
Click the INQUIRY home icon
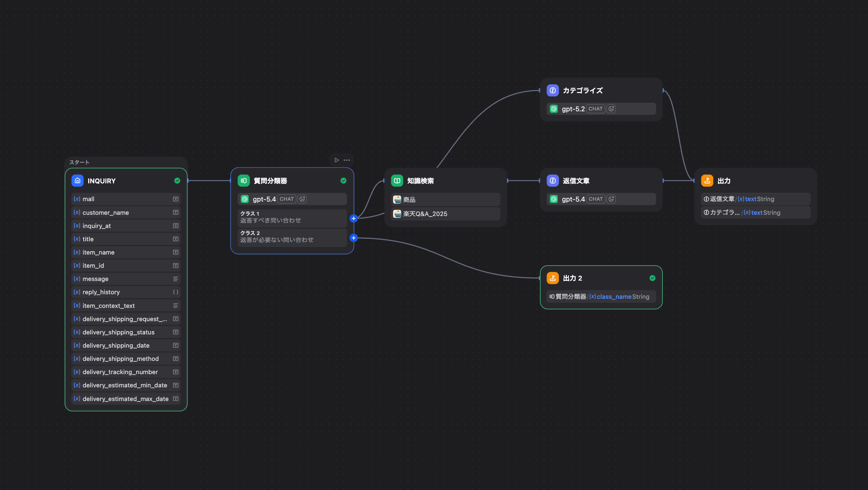click(77, 181)
